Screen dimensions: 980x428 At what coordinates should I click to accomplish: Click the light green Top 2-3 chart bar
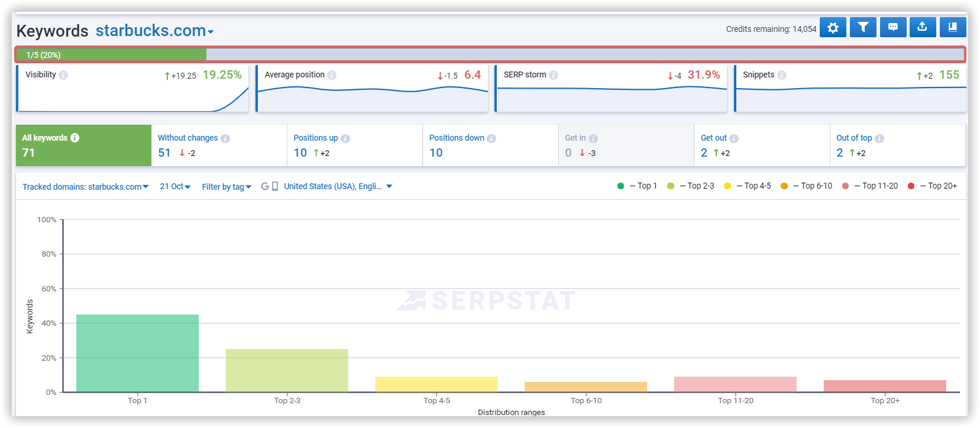(287, 370)
